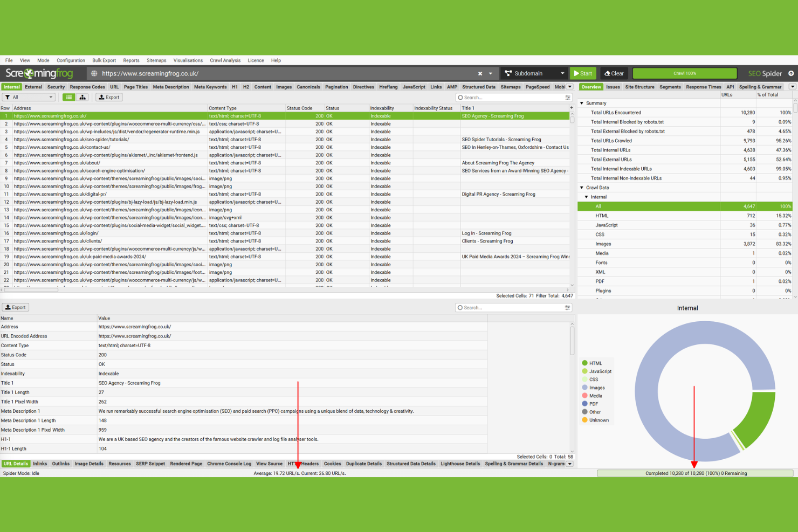Image resolution: width=798 pixels, height=532 pixels.
Task: Open the Visualisations menu
Action: click(188, 60)
